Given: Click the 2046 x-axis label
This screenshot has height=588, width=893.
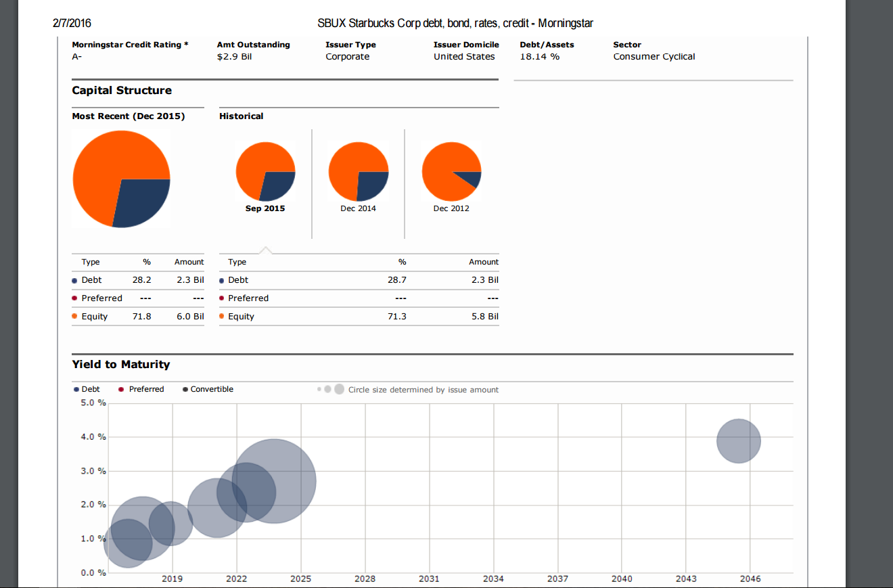Looking at the screenshot, I should (x=750, y=579).
